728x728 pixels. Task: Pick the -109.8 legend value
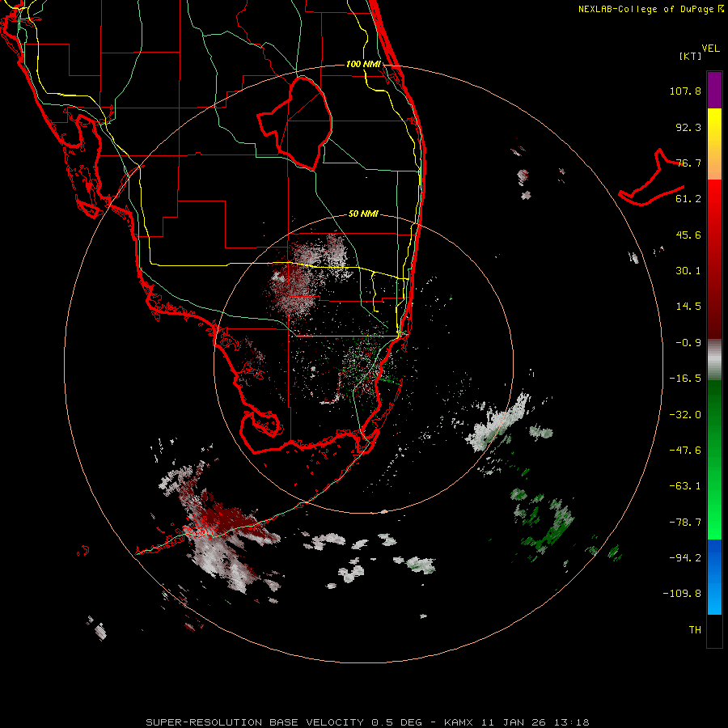682,594
